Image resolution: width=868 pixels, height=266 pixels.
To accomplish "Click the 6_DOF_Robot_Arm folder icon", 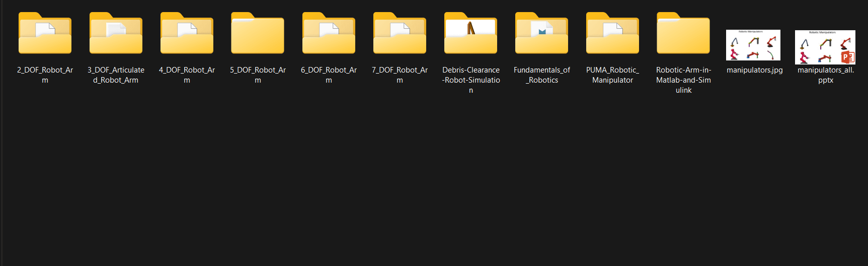I will (x=329, y=34).
